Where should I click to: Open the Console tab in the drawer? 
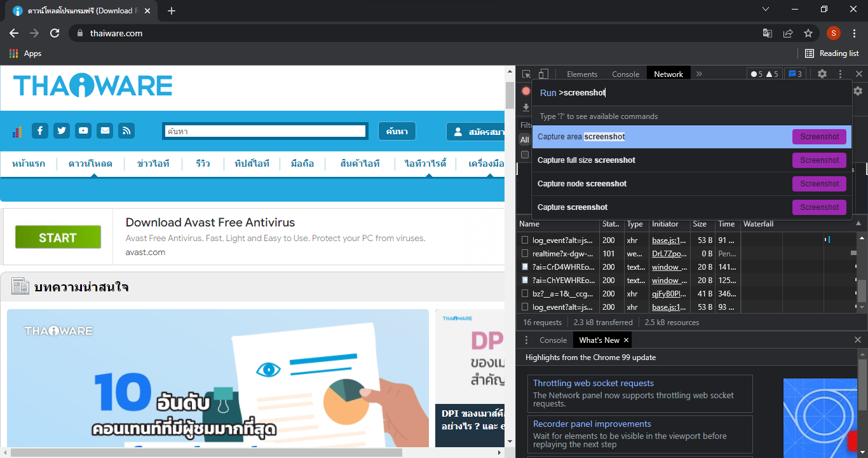point(553,340)
